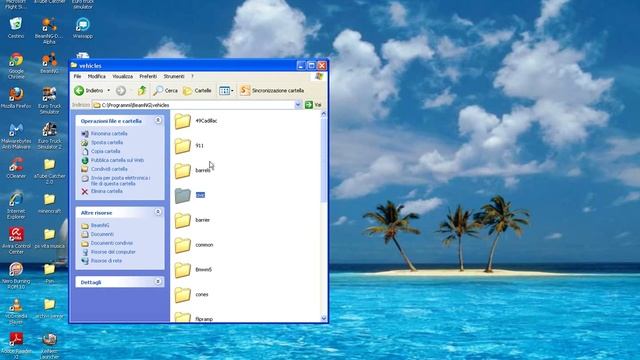640x360 pixels.
Task: Open the BeamNG link in Altre risorse
Action: (x=100, y=225)
